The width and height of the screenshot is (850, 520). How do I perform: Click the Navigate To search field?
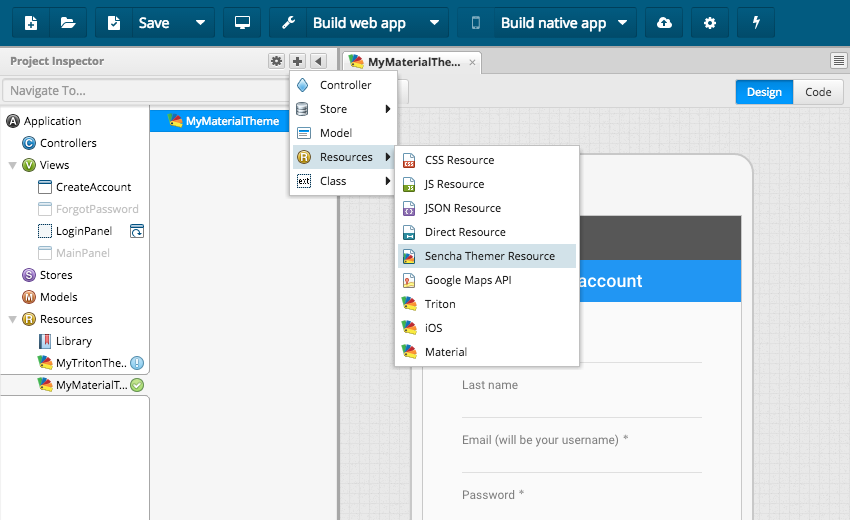pos(140,91)
